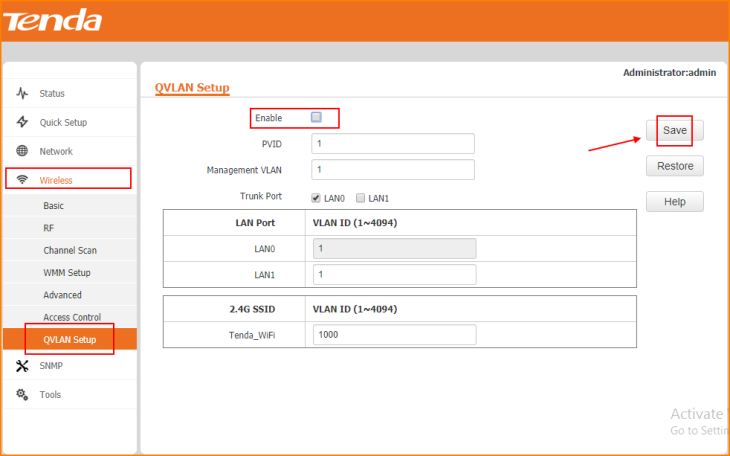This screenshot has width=730, height=456.
Task: Click the Network globe icon
Action: tap(22, 151)
